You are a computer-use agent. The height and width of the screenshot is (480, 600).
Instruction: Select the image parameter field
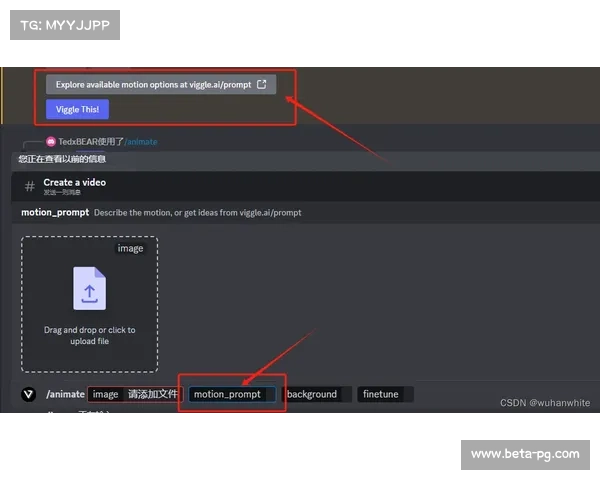[x=135, y=394]
